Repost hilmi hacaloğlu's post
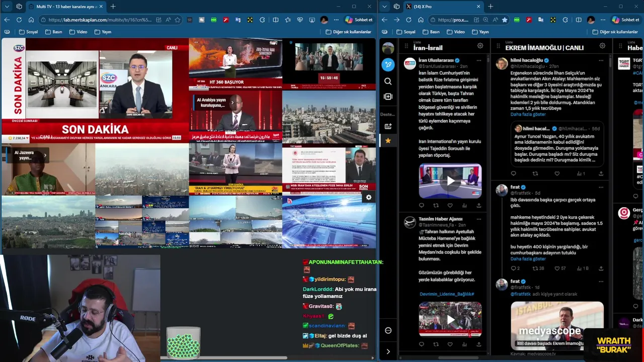 (x=535, y=173)
